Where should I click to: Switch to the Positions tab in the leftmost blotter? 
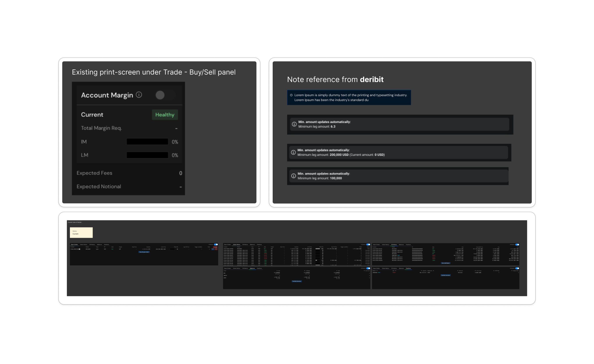click(106, 244)
